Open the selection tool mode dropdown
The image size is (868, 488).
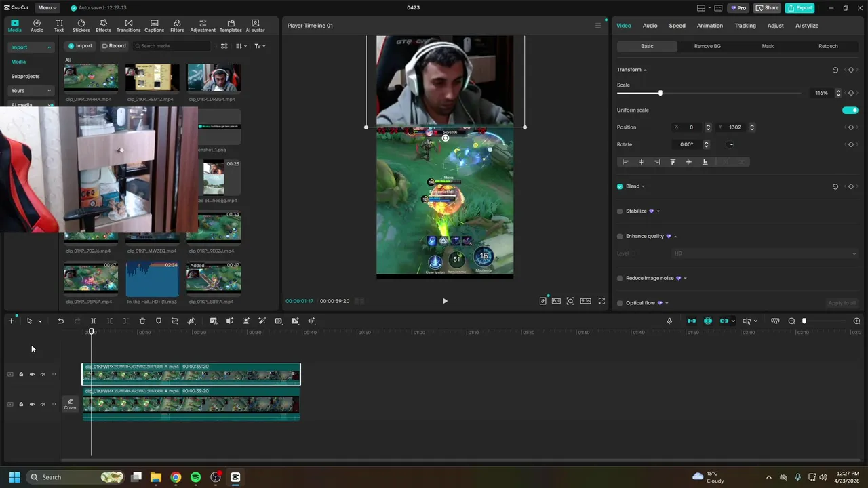click(x=40, y=321)
